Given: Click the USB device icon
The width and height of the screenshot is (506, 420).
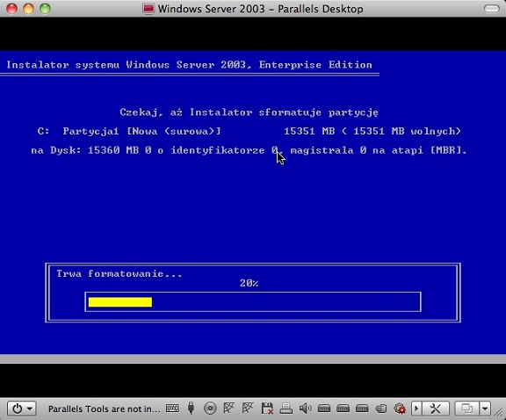Looking at the screenshot, I should (191, 409).
